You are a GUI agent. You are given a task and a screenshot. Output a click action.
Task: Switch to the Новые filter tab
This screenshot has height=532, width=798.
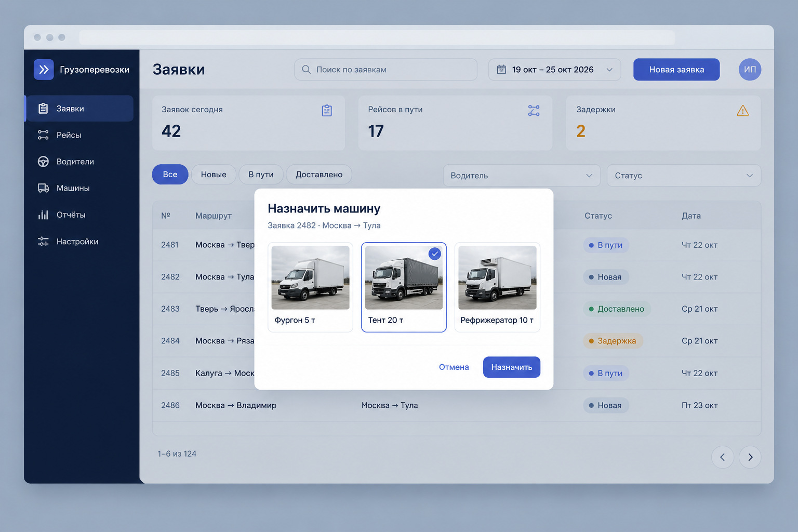click(214, 175)
